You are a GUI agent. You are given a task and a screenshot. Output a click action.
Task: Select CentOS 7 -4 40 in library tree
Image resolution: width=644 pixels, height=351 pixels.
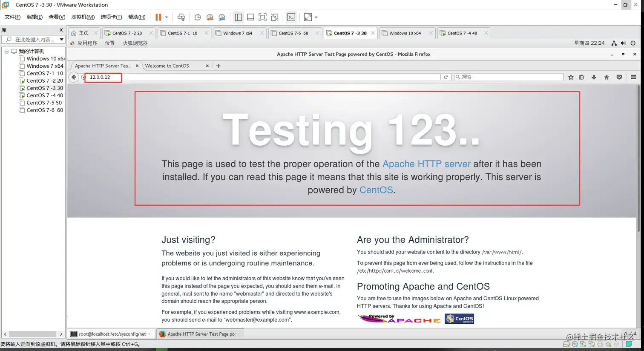point(41,95)
